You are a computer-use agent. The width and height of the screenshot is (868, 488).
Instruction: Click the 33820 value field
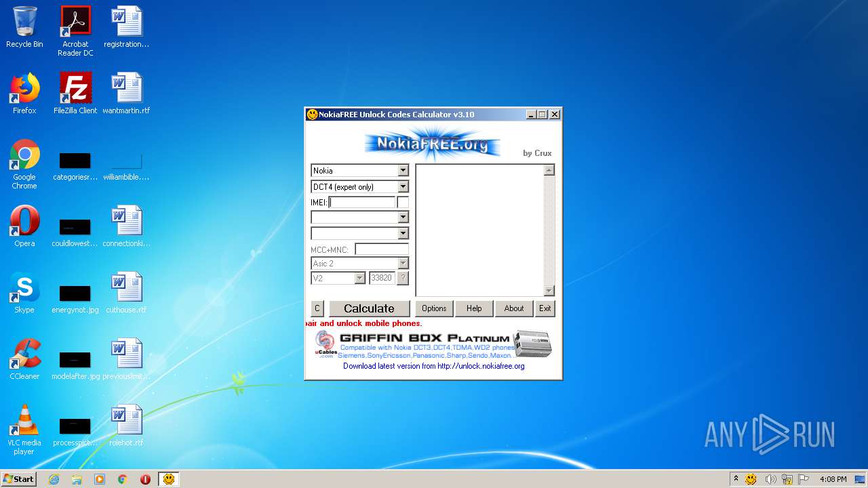click(x=382, y=278)
